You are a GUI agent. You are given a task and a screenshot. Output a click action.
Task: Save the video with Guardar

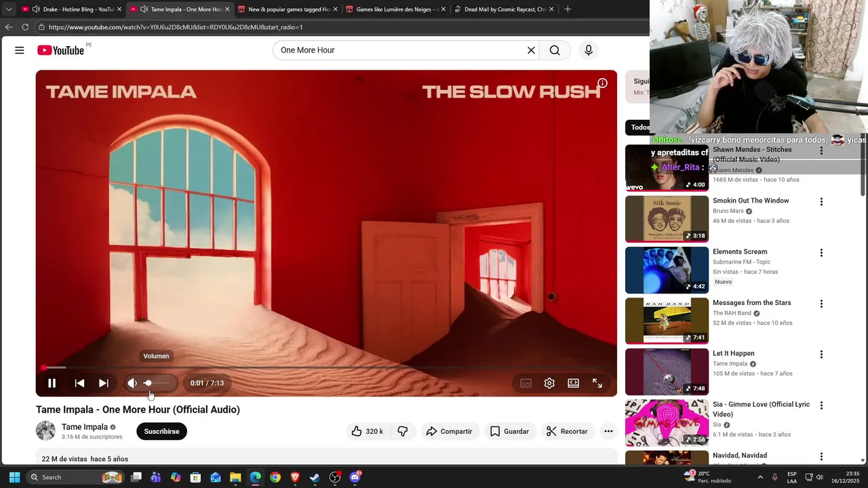pyautogui.click(x=509, y=431)
